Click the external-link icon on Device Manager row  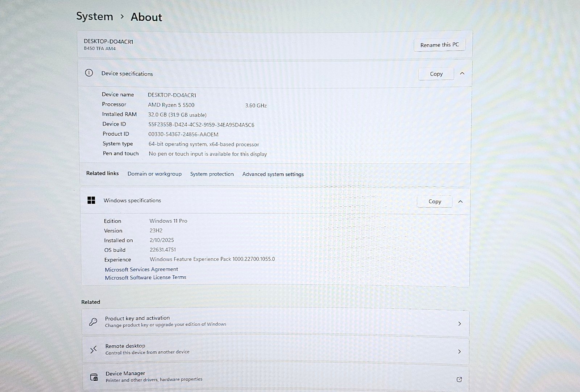click(459, 379)
